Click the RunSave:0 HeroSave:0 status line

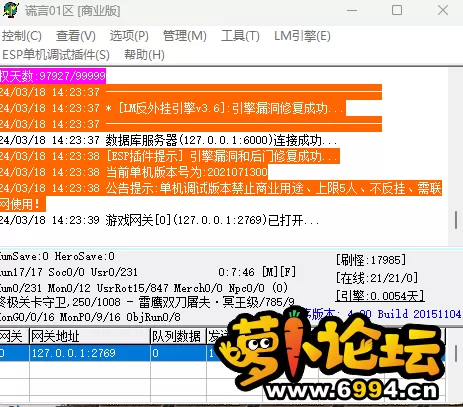pyautogui.click(x=57, y=256)
